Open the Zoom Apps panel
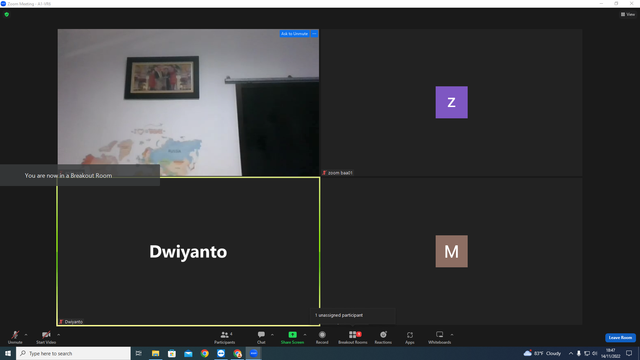640x360 pixels. (410, 337)
